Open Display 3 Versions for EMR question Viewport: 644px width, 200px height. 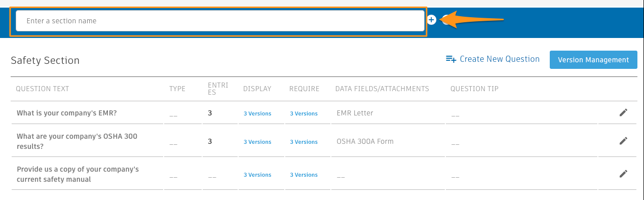[x=257, y=113]
